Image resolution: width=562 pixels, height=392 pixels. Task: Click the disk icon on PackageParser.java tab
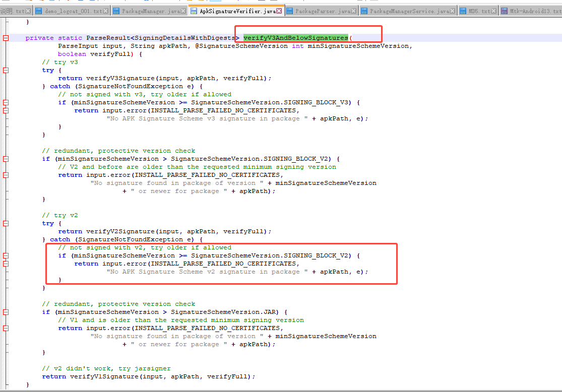point(290,11)
